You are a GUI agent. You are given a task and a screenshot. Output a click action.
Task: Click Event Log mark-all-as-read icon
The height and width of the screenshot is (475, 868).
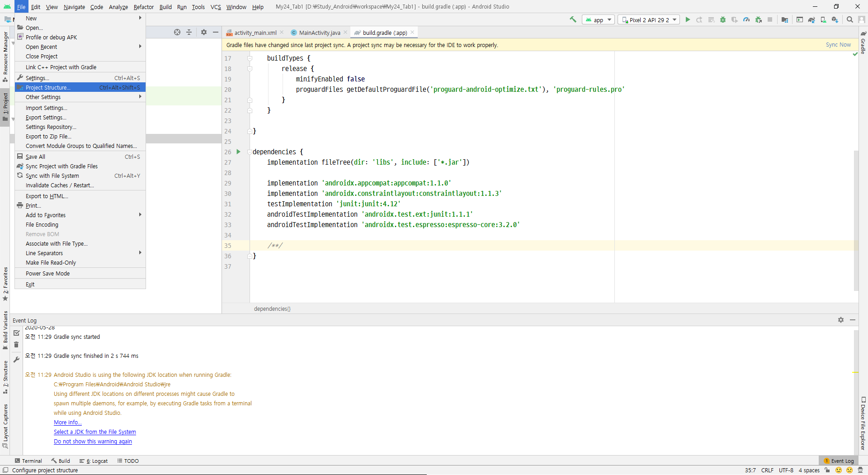point(17,333)
